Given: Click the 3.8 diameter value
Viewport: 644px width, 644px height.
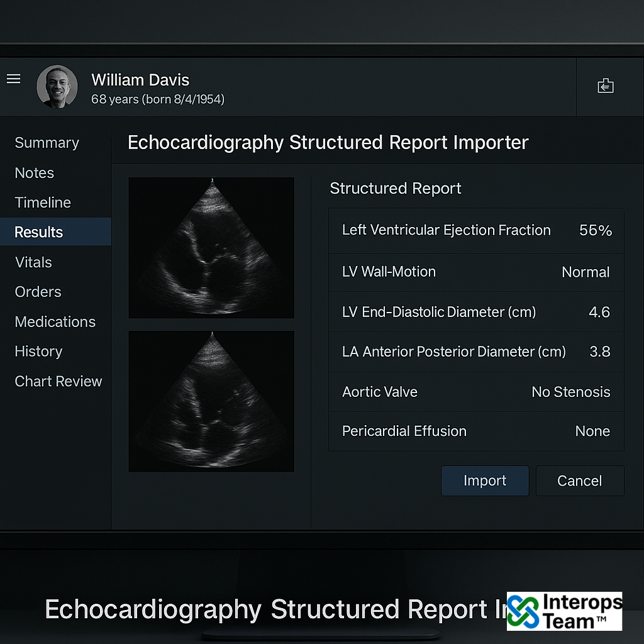Looking at the screenshot, I should coord(599,352).
